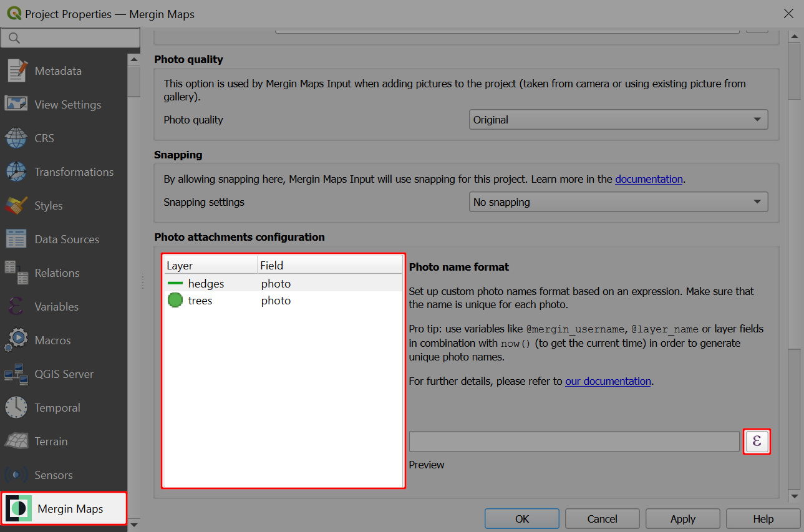Click the QGIS logo in title bar
The height and width of the screenshot is (532, 804).
(x=14, y=13)
